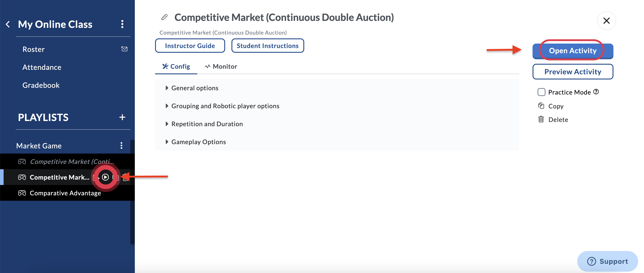The image size is (644, 273).
Task: Select the Config tab
Action: pos(176,66)
